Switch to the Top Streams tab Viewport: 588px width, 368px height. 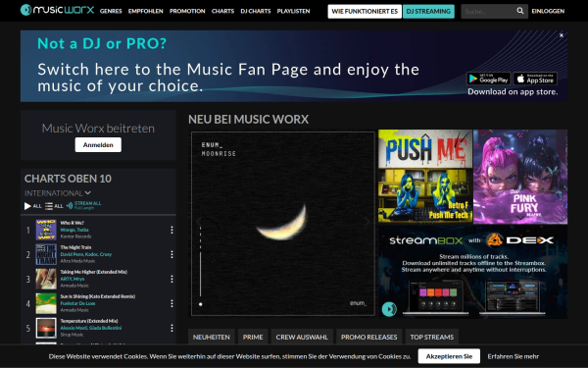click(x=431, y=337)
